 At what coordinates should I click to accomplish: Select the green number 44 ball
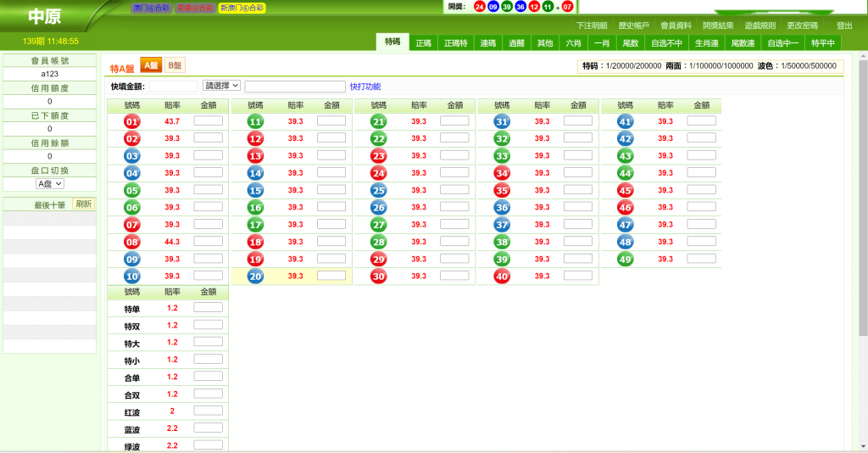click(x=626, y=173)
